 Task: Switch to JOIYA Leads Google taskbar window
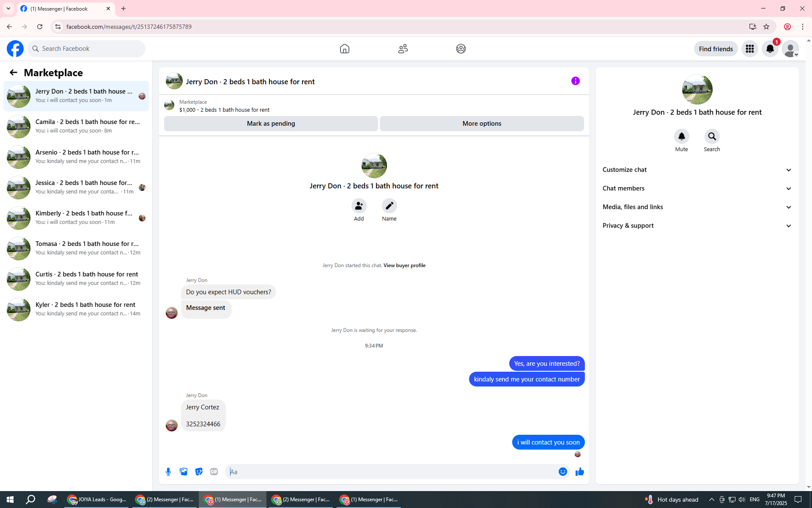[x=98, y=500]
